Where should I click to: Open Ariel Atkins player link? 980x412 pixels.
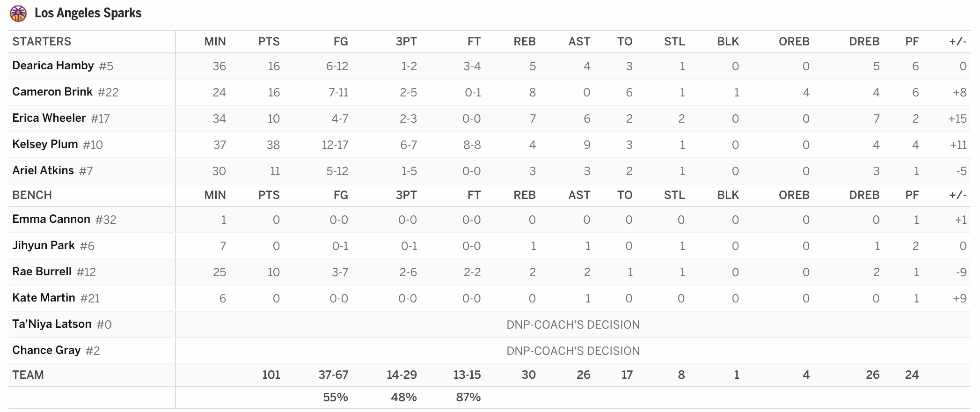point(43,170)
